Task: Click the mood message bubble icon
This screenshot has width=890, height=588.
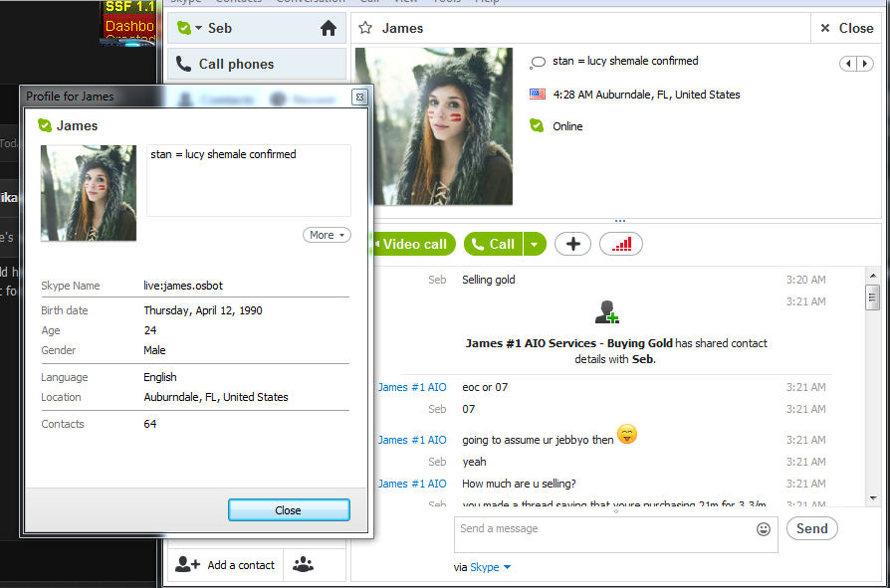Action: [538, 62]
